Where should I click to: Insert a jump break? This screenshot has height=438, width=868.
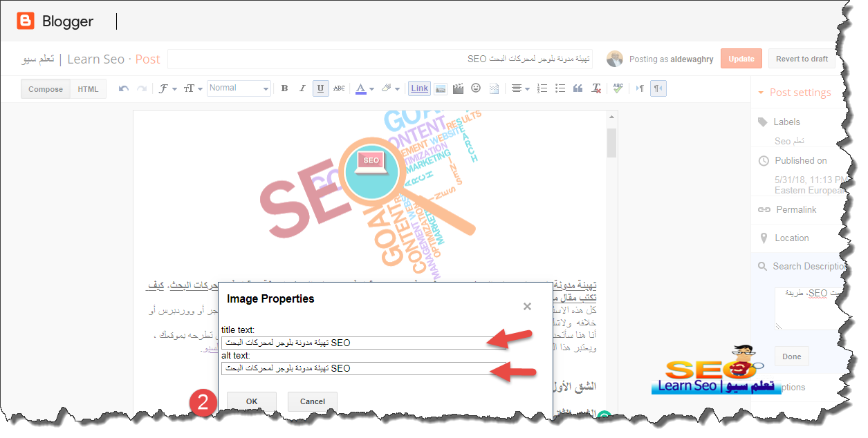pos(494,88)
